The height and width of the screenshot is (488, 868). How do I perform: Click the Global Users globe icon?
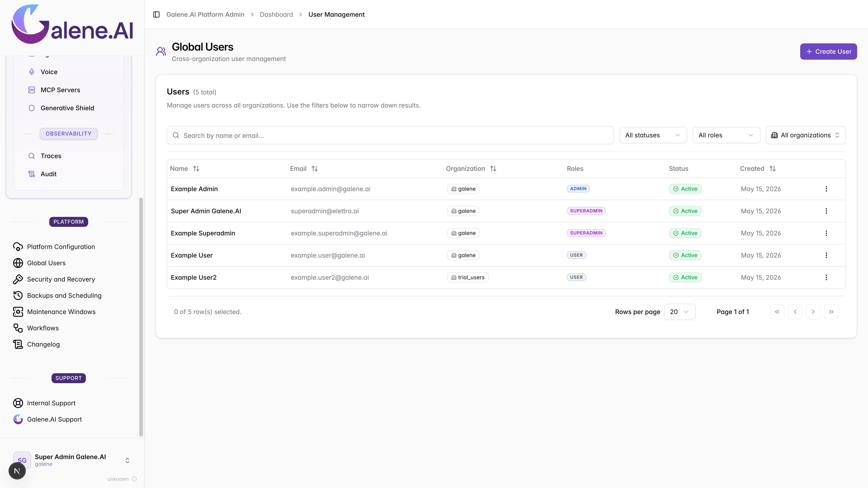(x=18, y=263)
